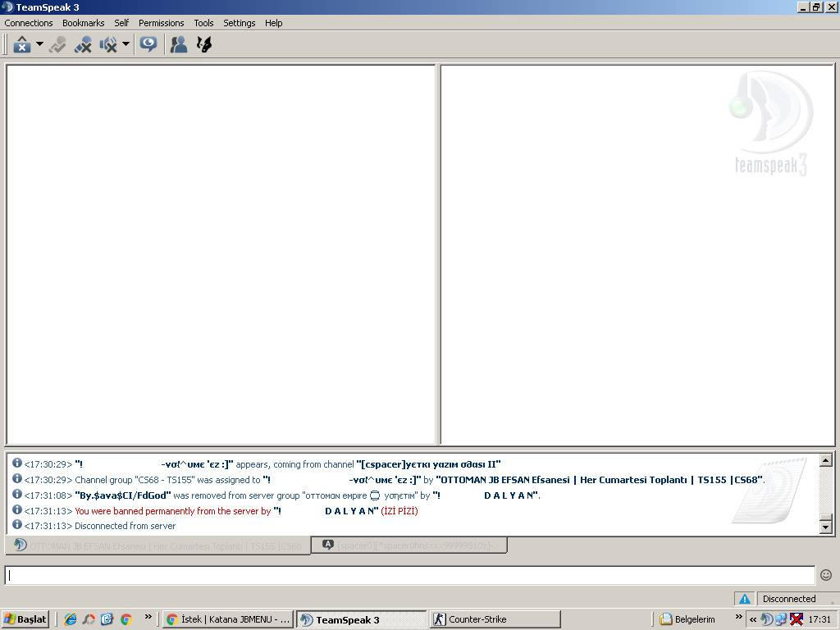The image size is (840, 630).
Task: Expand the speaker mute dropdown arrow
Action: [126, 44]
